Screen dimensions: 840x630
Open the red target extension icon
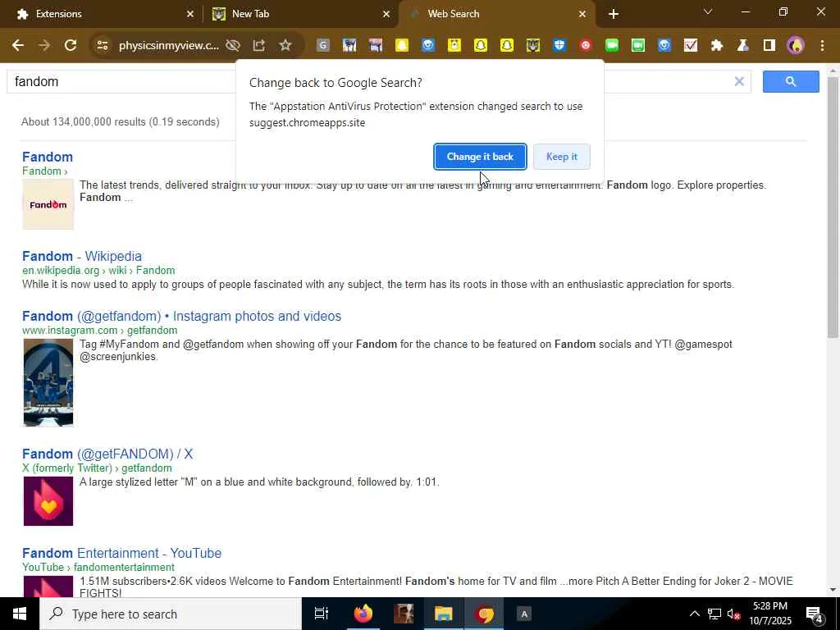586,46
